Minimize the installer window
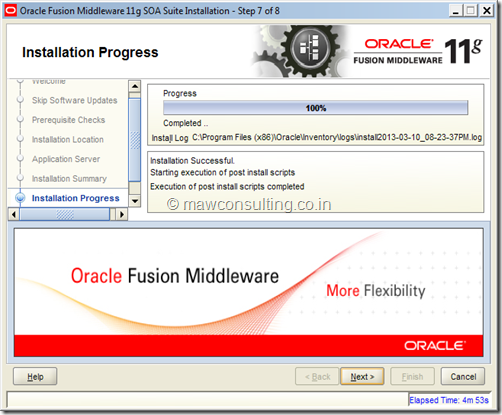Viewport: 502px width, 415px height. click(x=455, y=11)
